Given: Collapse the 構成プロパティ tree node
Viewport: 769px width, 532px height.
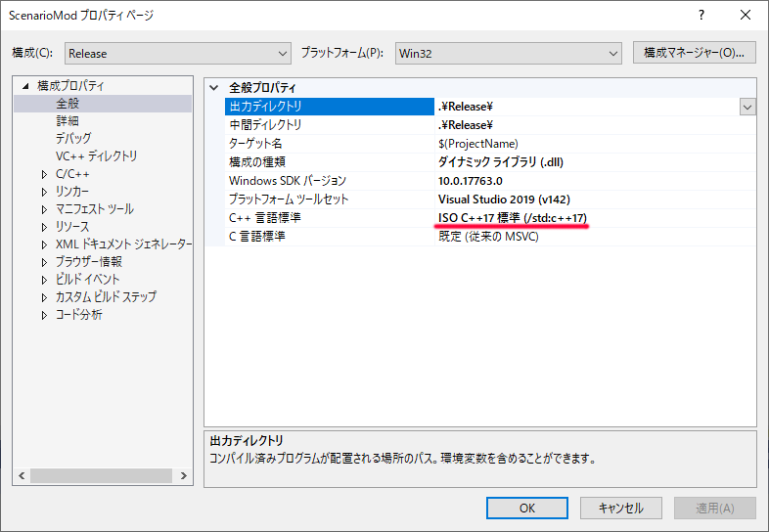Looking at the screenshot, I should click(25, 86).
